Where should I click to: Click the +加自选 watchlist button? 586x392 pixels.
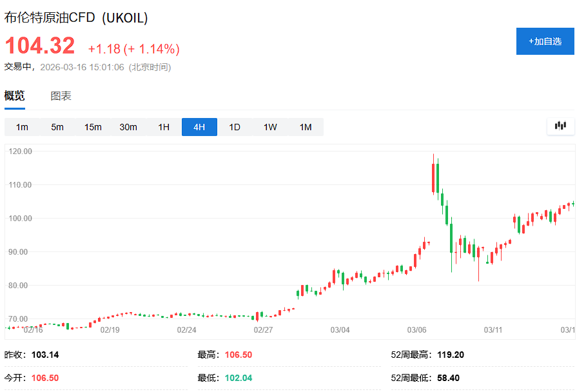point(545,41)
